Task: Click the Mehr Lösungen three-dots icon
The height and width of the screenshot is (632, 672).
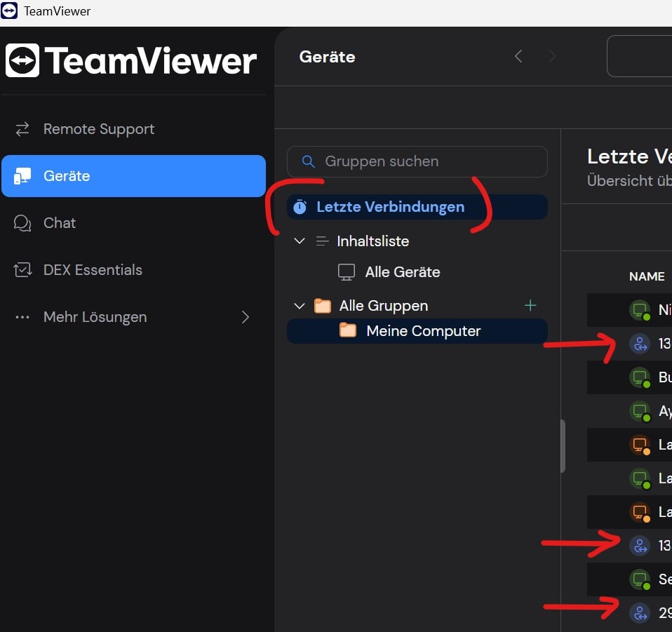Action: click(x=22, y=317)
